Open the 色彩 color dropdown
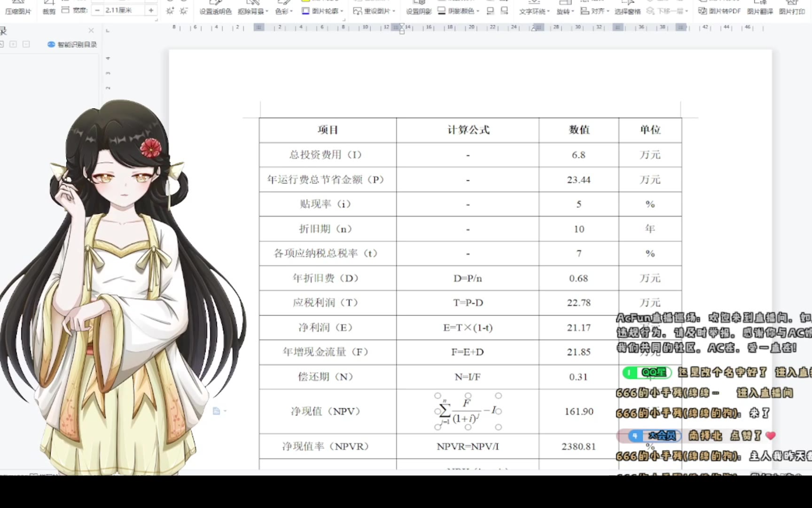The image size is (812, 508). [x=284, y=8]
